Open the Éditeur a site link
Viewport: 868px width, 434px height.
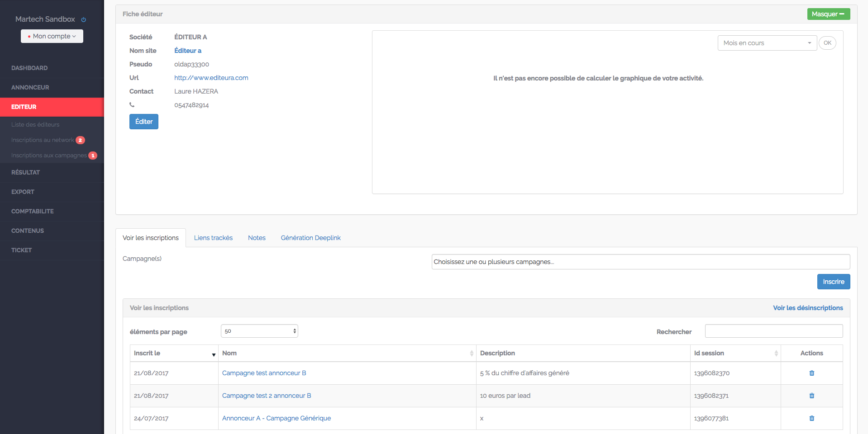188,51
